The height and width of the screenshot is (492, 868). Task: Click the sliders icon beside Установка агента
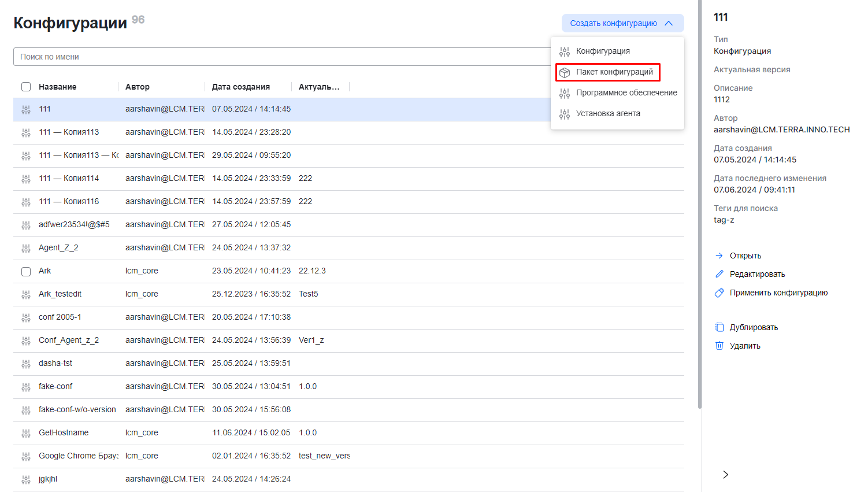click(x=565, y=114)
